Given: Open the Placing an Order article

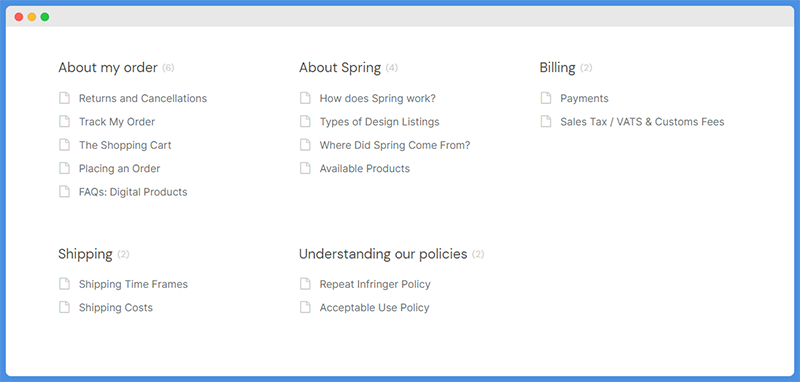Looking at the screenshot, I should 119,169.
